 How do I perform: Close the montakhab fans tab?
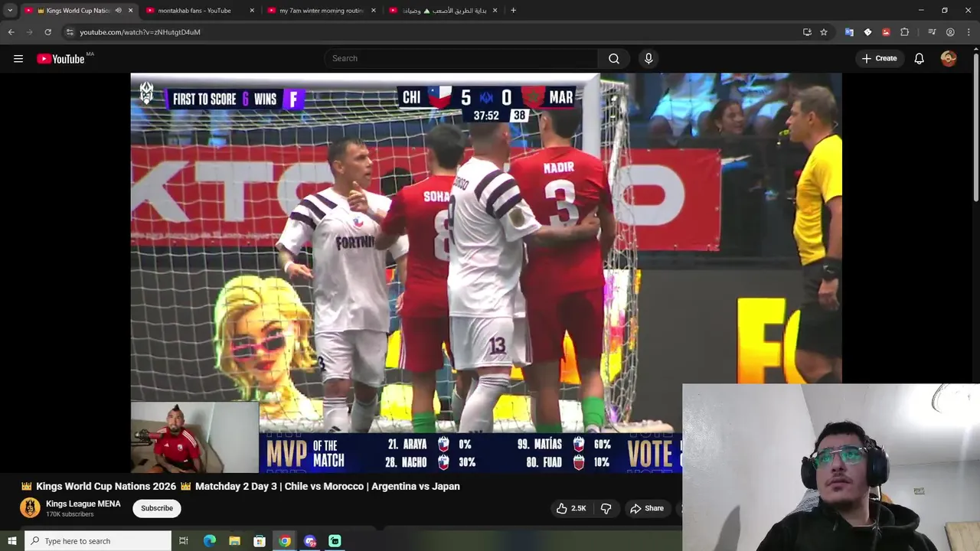pos(252,10)
